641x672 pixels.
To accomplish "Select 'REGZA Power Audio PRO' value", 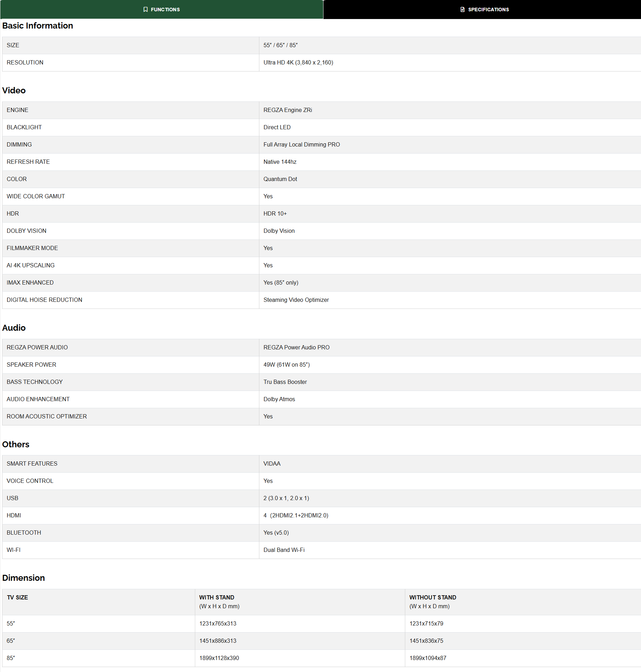I will pyautogui.click(x=296, y=347).
